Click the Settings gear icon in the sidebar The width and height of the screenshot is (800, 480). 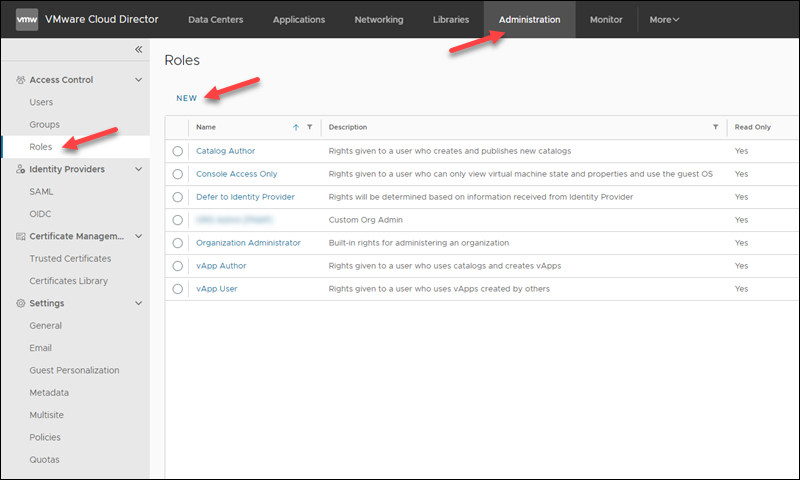[20, 303]
